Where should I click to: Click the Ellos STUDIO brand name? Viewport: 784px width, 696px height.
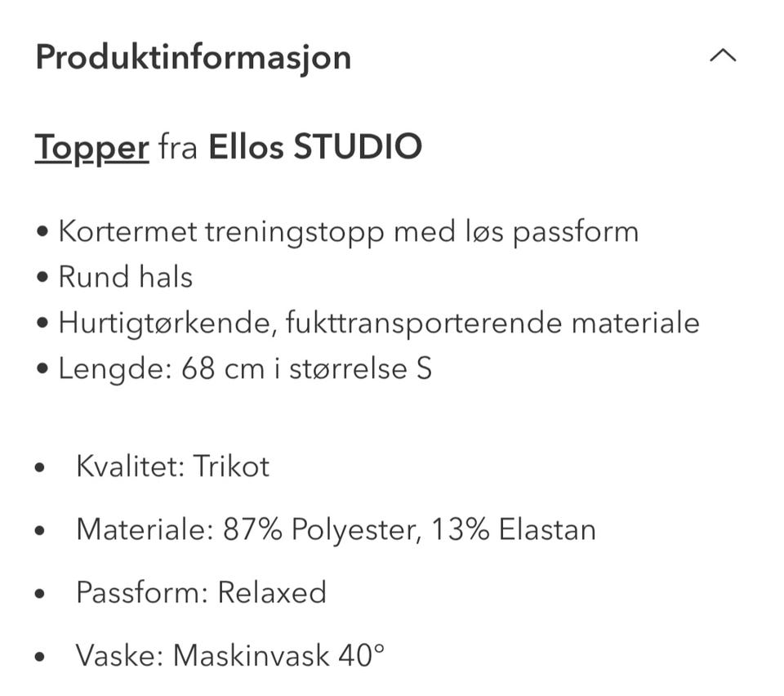(x=315, y=147)
